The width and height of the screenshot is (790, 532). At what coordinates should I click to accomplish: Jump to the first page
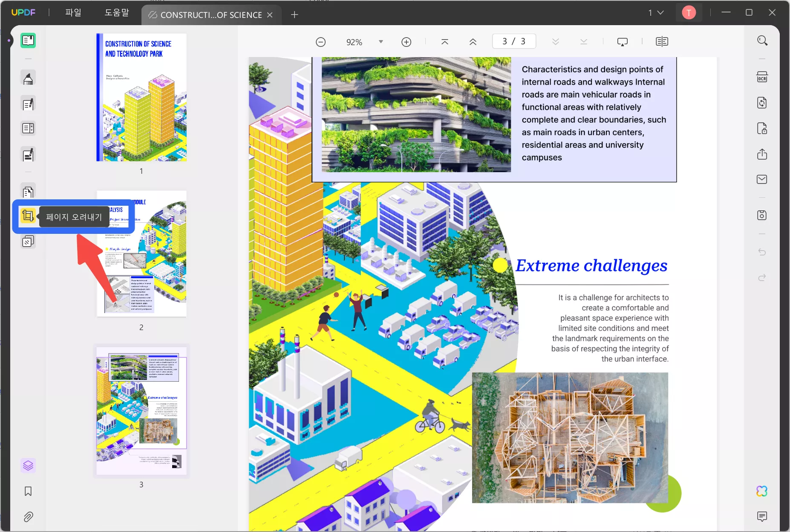(445, 42)
